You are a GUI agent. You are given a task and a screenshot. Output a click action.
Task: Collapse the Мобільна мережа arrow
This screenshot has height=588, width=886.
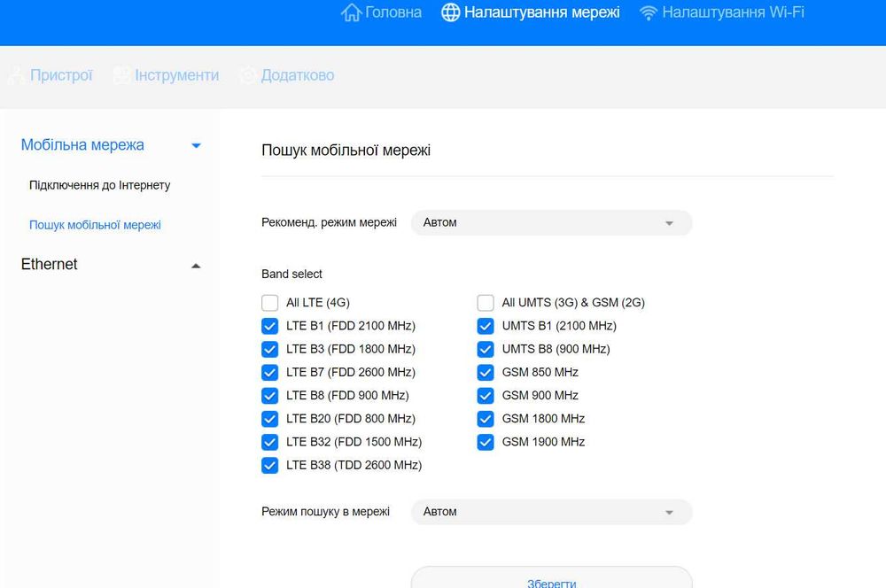click(x=196, y=146)
